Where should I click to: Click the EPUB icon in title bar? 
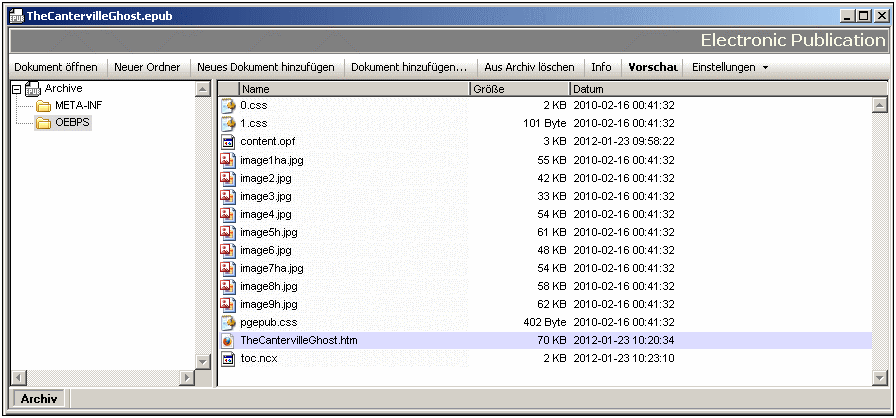tap(17, 17)
